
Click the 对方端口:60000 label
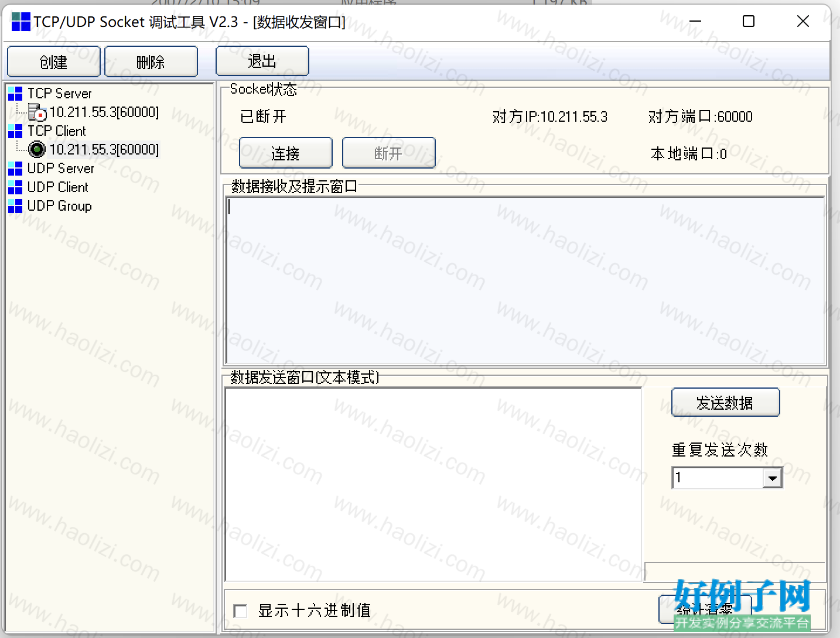point(701,116)
